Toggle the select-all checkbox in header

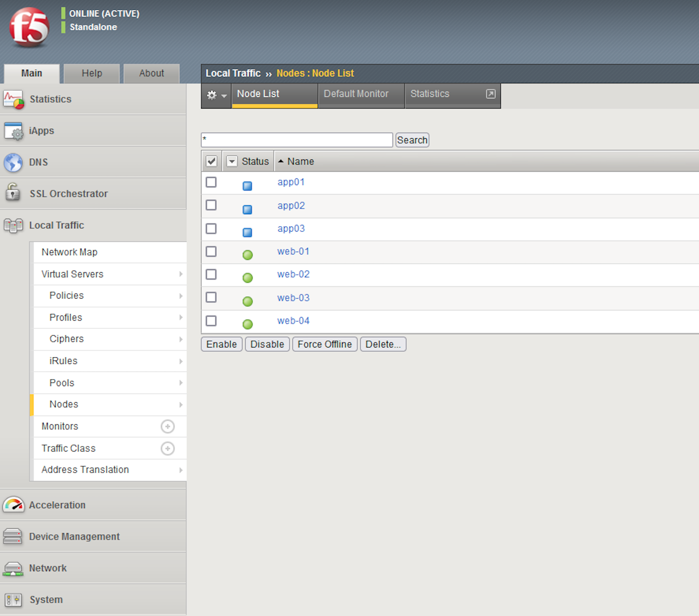[x=211, y=161]
